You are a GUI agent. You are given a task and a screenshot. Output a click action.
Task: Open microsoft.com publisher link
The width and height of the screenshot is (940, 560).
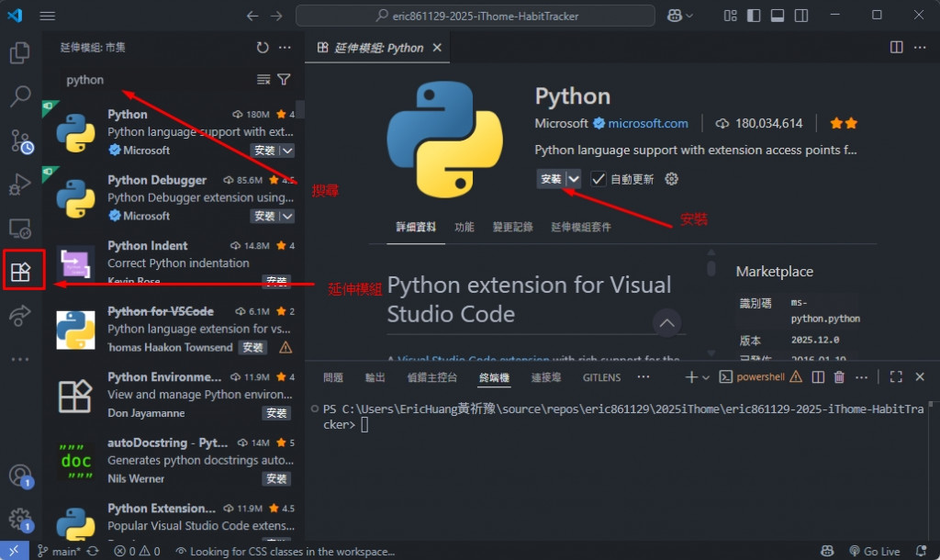click(x=647, y=124)
